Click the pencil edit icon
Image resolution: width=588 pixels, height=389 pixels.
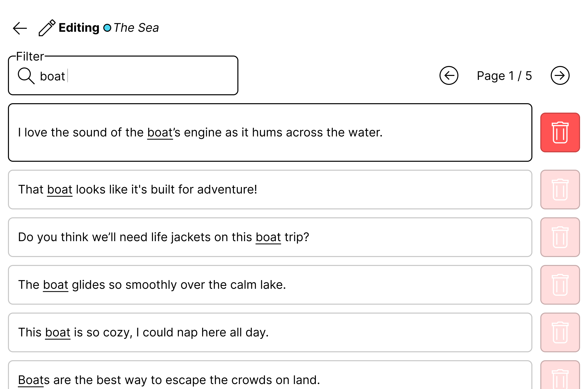[x=47, y=28]
